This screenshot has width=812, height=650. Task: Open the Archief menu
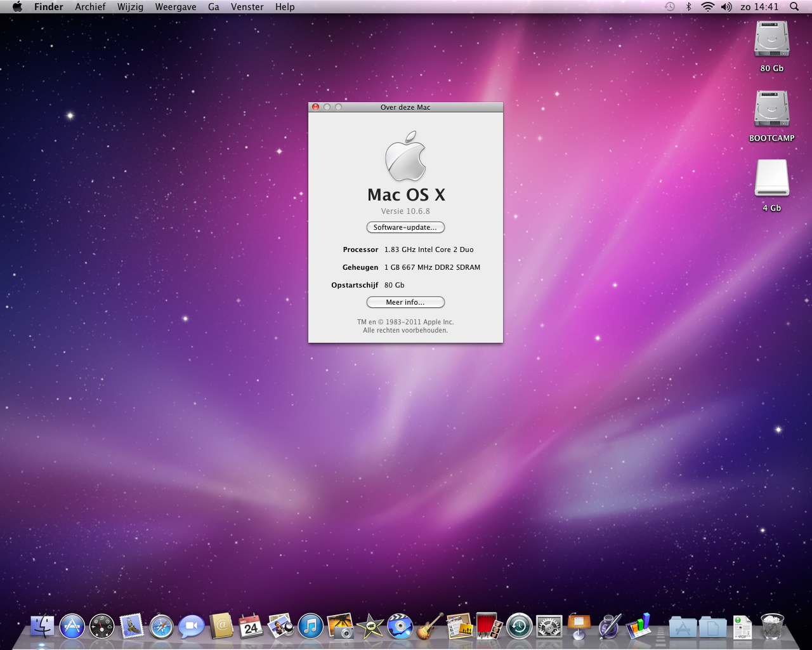click(x=90, y=6)
